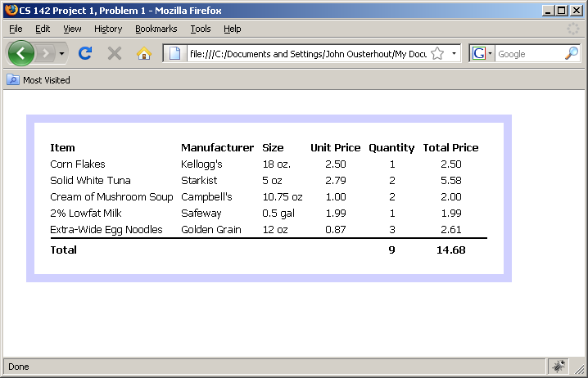Open the Help menu
Viewport: 588px width, 378px height.
[232, 29]
